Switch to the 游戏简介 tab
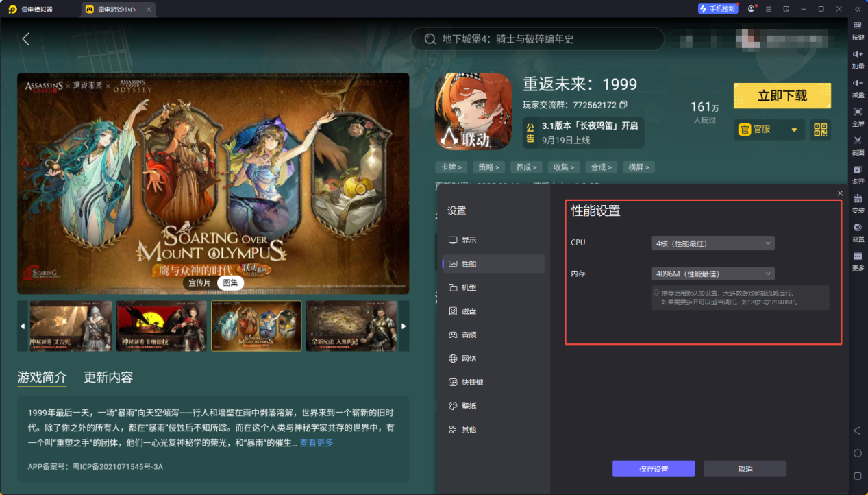 pos(42,377)
